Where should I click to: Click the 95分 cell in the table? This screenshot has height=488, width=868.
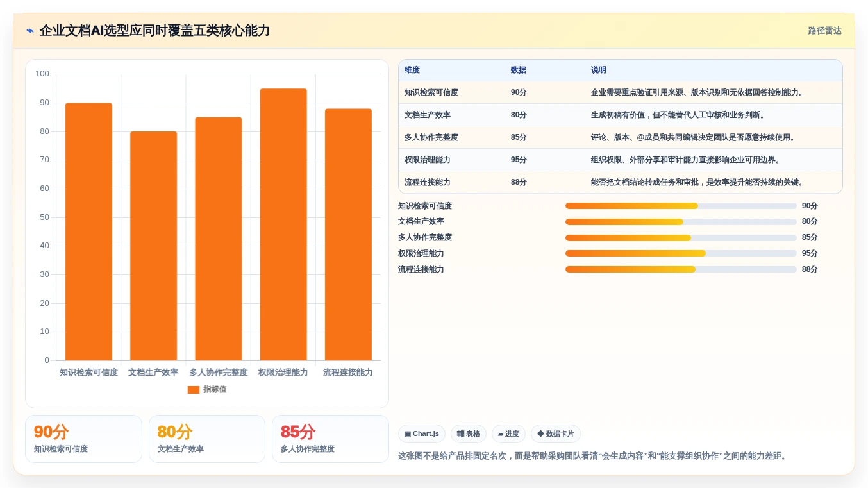click(x=519, y=160)
